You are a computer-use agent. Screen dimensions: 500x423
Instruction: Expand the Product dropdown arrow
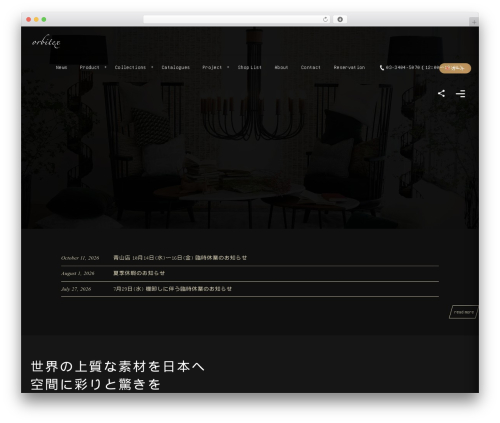(x=105, y=67)
